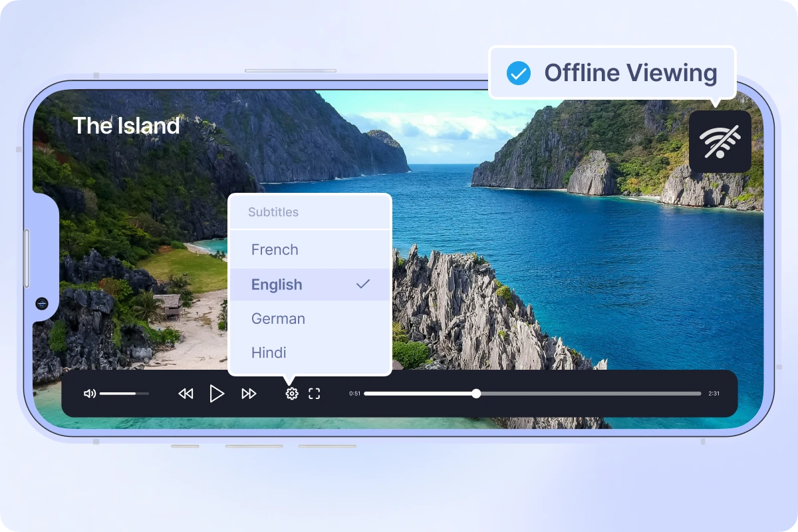Select German subtitles

(x=310, y=319)
